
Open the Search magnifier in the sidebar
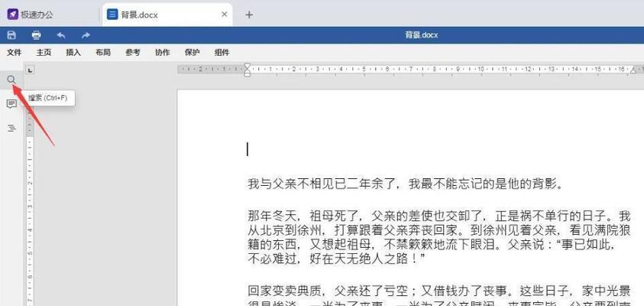tap(11, 80)
